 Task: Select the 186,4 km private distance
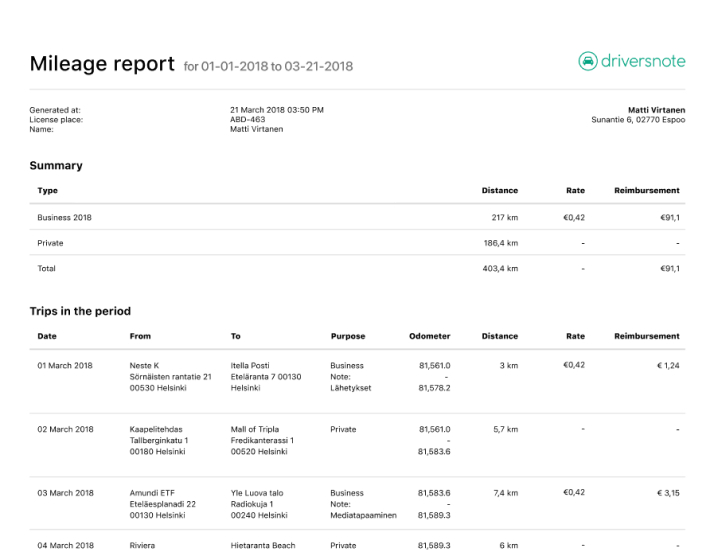(x=500, y=243)
